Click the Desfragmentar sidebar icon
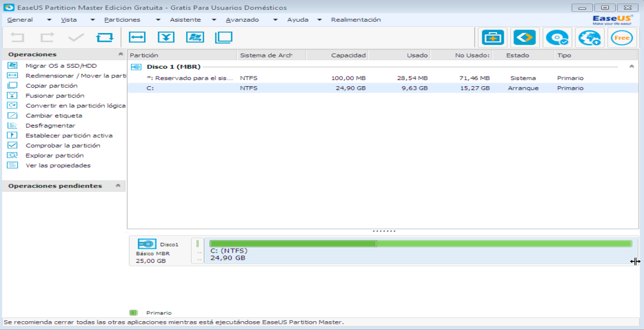 coord(12,125)
